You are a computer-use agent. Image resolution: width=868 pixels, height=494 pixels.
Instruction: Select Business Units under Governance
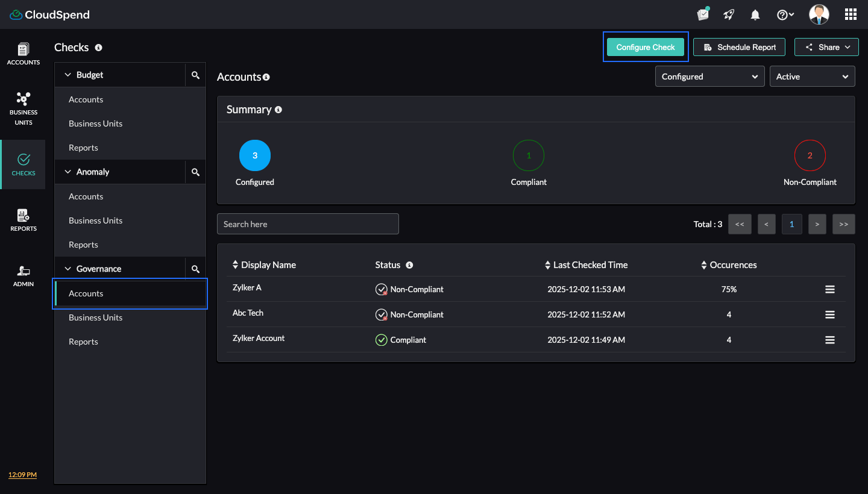[x=95, y=317]
